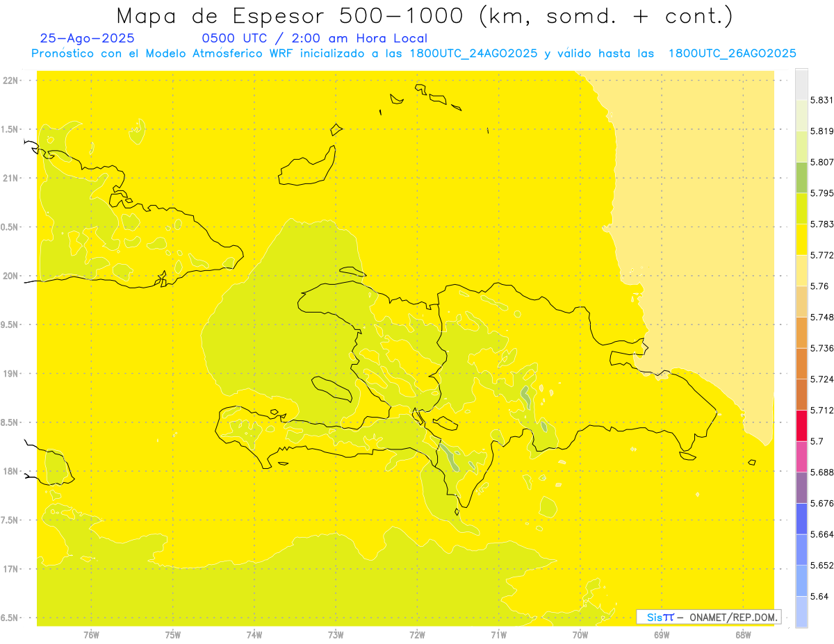Image resolution: width=834 pixels, height=644 pixels.
Task: Click the latitude label 19N
Action: coord(10,373)
